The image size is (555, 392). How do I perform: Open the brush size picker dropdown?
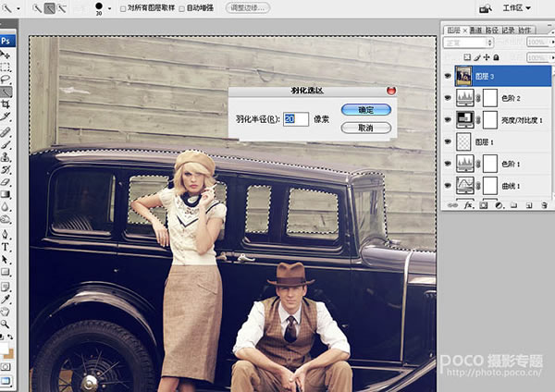coord(109,7)
